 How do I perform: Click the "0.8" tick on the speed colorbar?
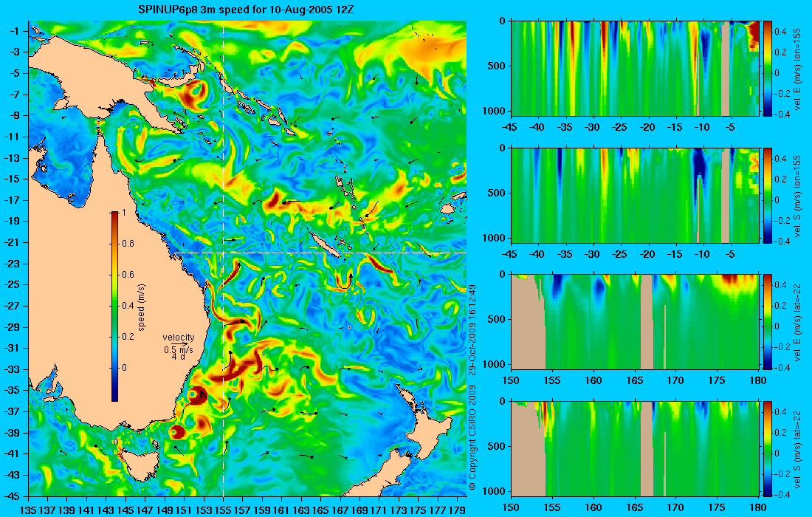(x=128, y=244)
